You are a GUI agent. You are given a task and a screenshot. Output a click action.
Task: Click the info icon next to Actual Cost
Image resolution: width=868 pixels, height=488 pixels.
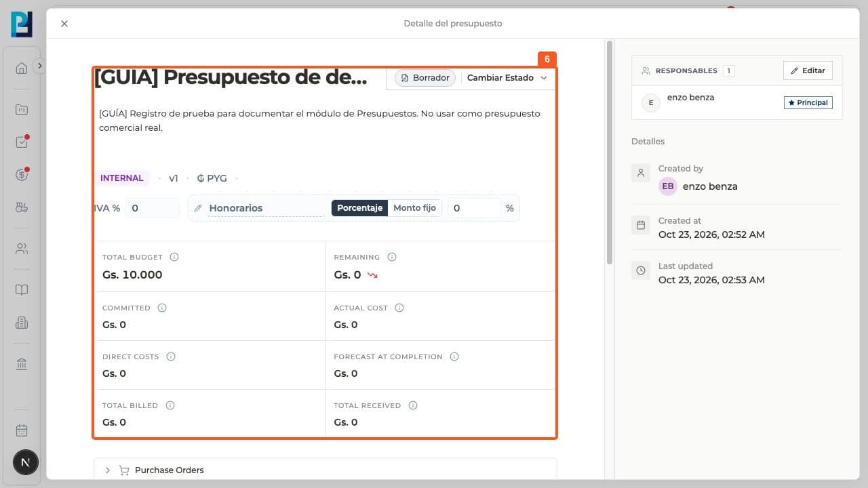click(399, 308)
